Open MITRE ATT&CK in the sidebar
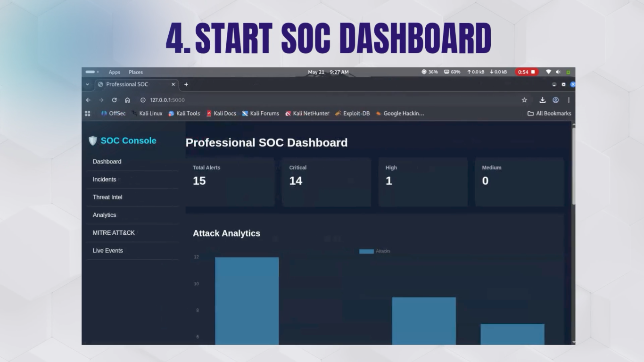This screenshot has width=644, height=362. pos(114,233)
